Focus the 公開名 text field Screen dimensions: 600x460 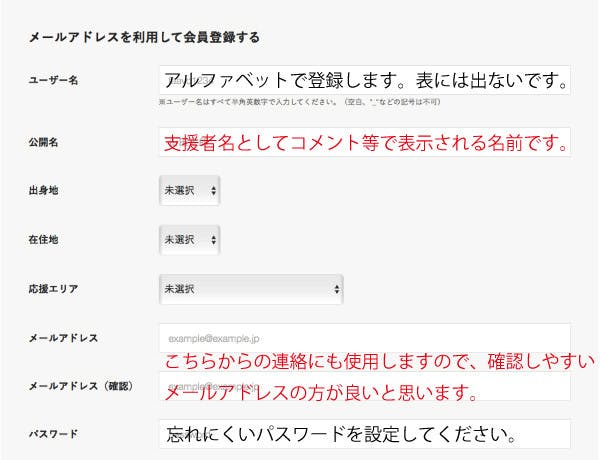[x=364, y=141]
